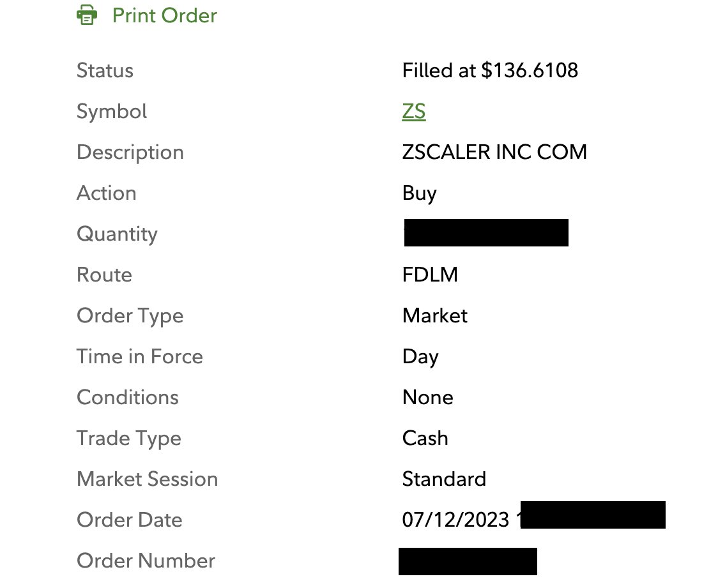Screen dimensions: 718x588
Task: Click the Status label
Action: click(x=105, y=70)
